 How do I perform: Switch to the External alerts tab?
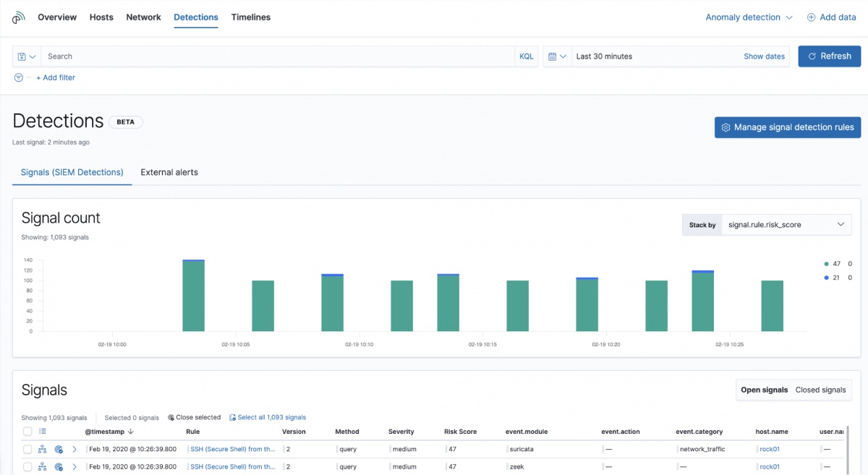169,172
